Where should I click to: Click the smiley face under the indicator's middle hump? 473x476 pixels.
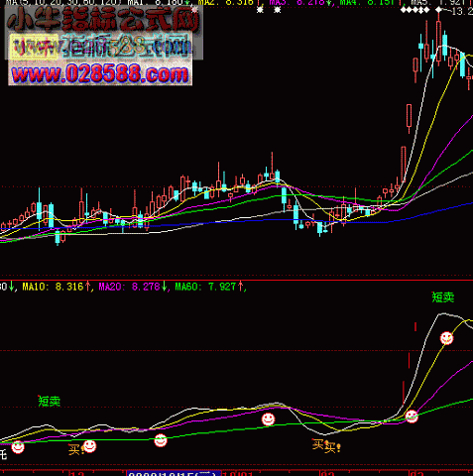point(268,419)
